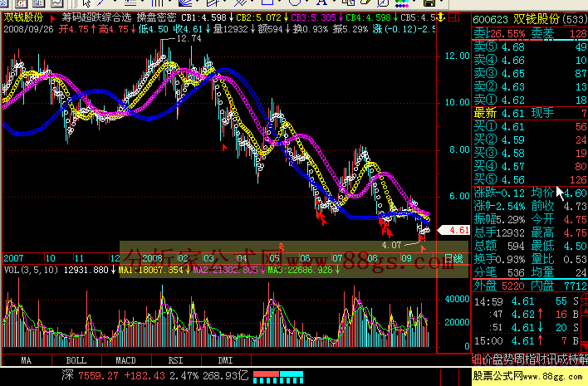Click the 15:00 tick trade row
The image size is (588, 386).
click(x=527, y=340)
